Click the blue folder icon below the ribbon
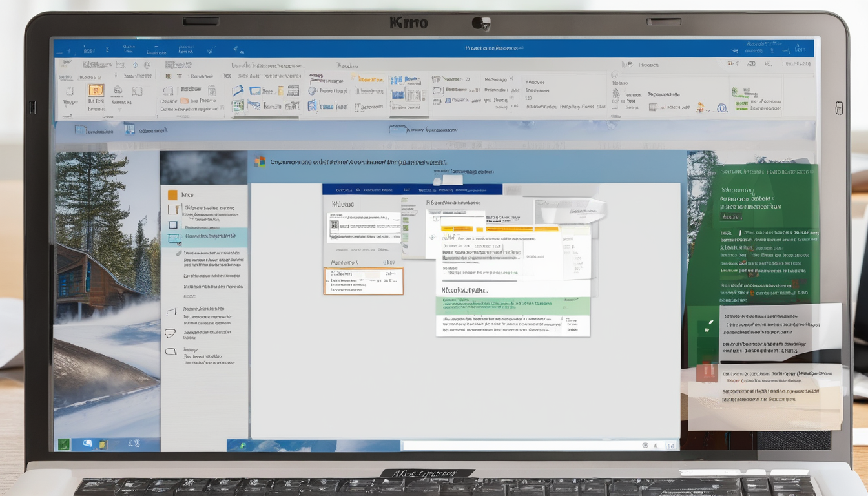Viewport: 868px width, 496px height. (80, 130)
